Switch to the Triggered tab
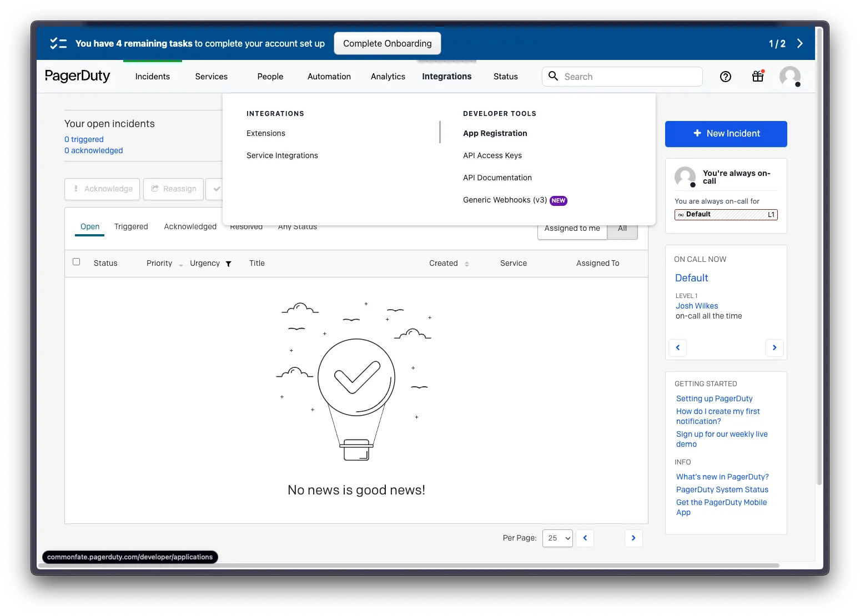860x616 pixels. click(131, 226)
